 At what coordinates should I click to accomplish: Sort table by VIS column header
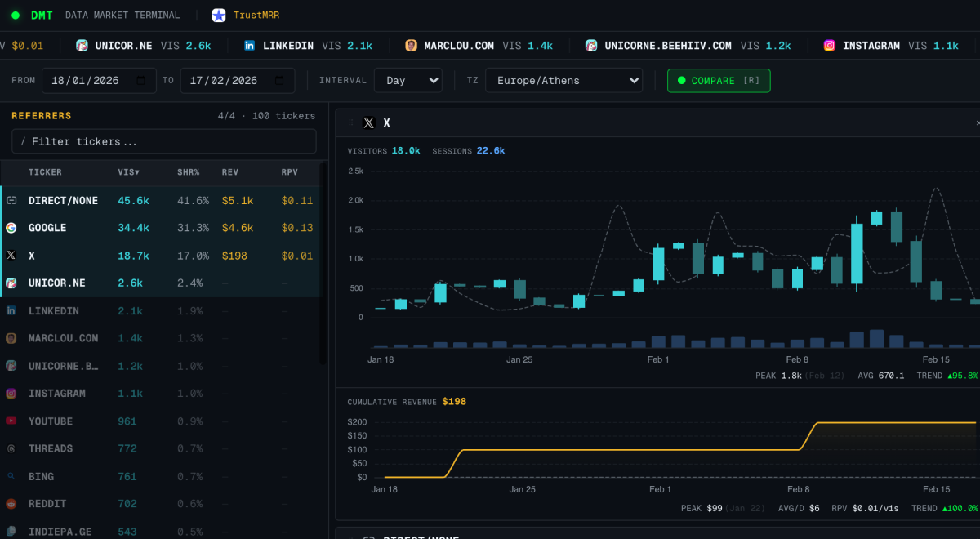tap(128, 172)
